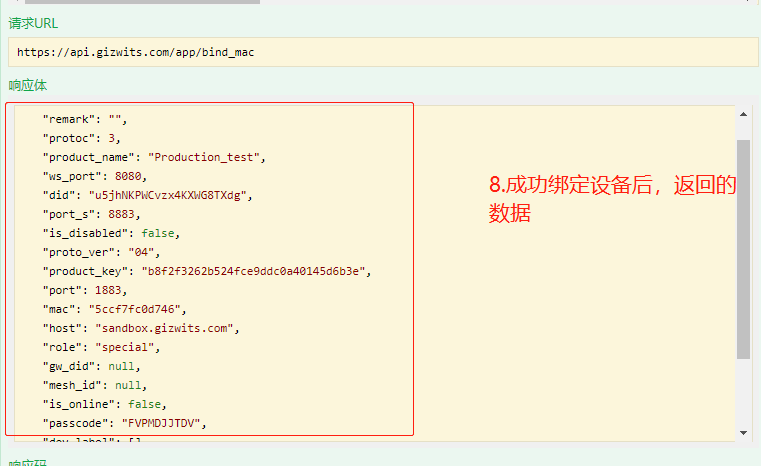Viewport: 761px width, 466px height.
Task: Click the response body scroll down arrow
Action: click(743, 432)
